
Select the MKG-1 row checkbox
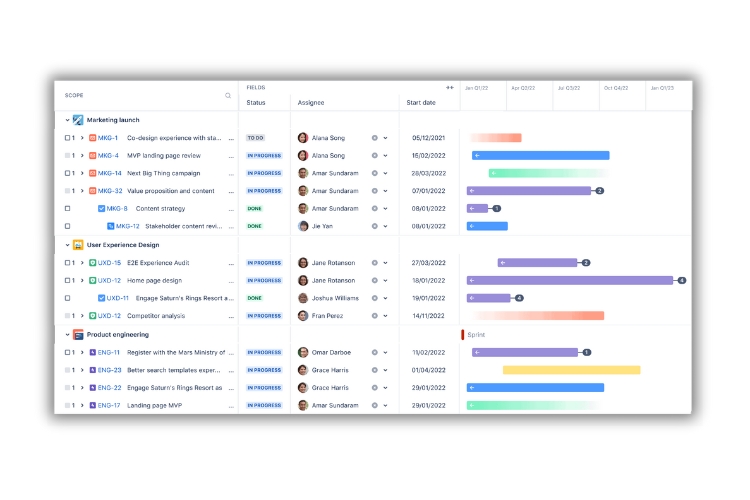point(68,138)
